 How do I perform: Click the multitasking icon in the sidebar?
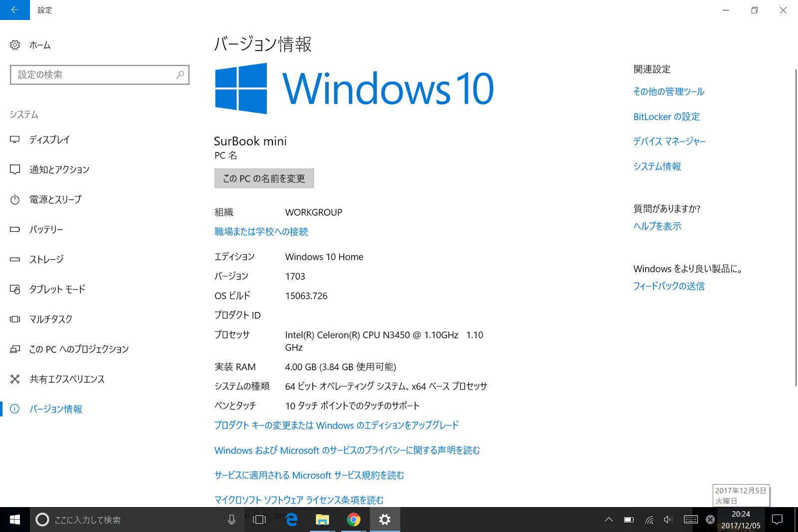(15, 319)
